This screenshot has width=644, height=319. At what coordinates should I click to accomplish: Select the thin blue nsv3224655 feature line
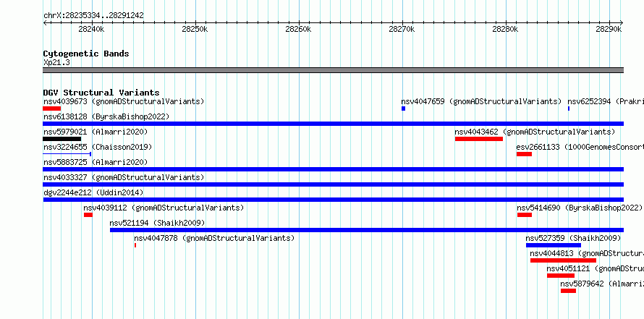(x=67, y=154)
